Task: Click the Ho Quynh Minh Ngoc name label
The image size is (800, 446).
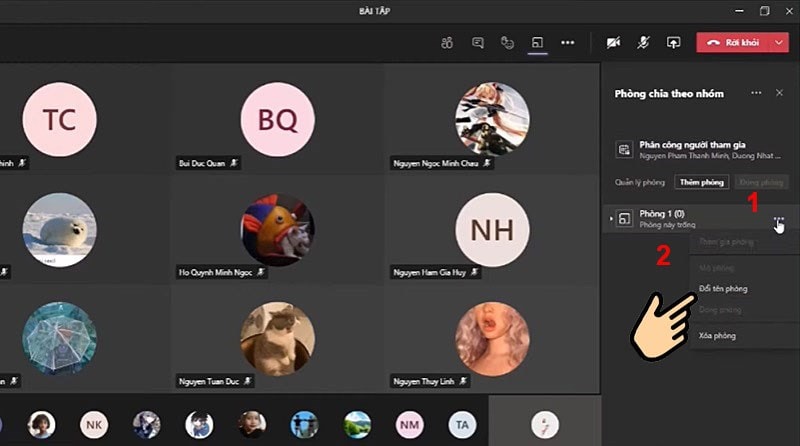Action: pyautogui.click(x=215, y=272)
